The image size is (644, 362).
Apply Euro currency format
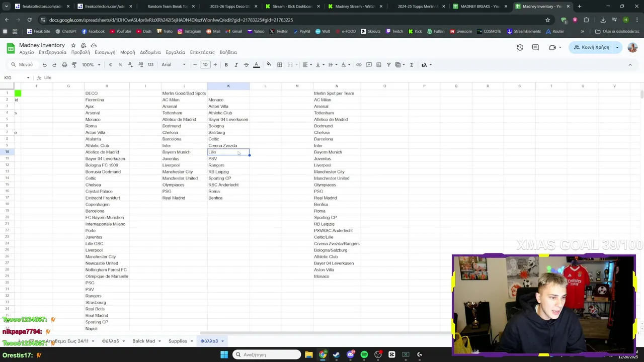click(x=110, y=65)
